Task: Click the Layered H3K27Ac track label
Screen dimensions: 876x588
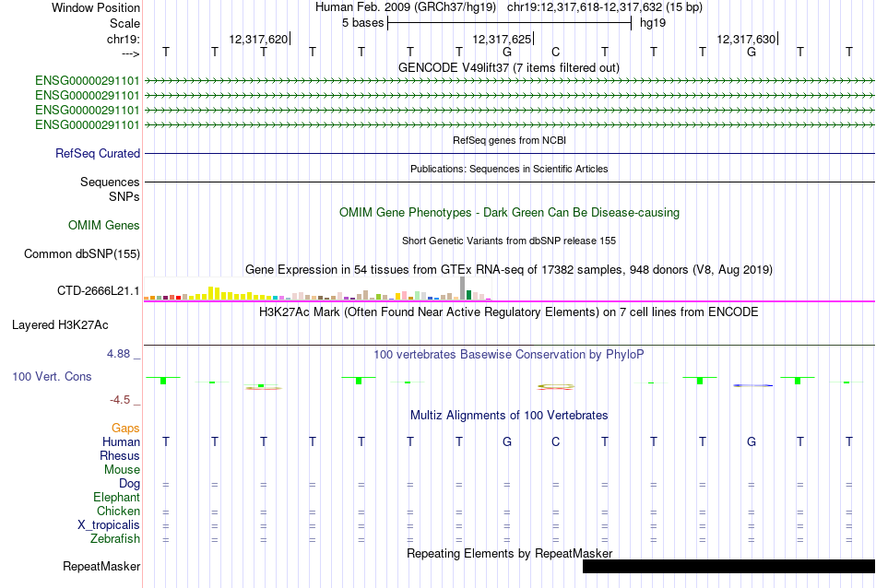Action: tap(60, 325)
